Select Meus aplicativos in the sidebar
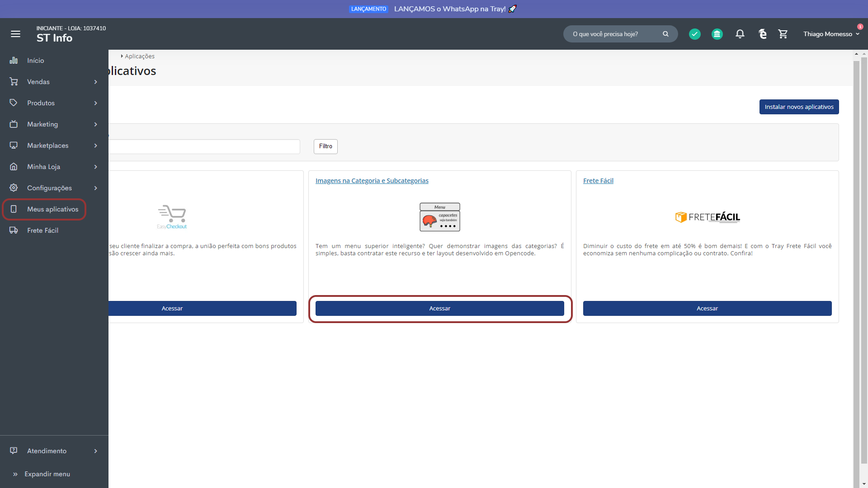The width and height of the screenshot is (868, 488). 52,209
